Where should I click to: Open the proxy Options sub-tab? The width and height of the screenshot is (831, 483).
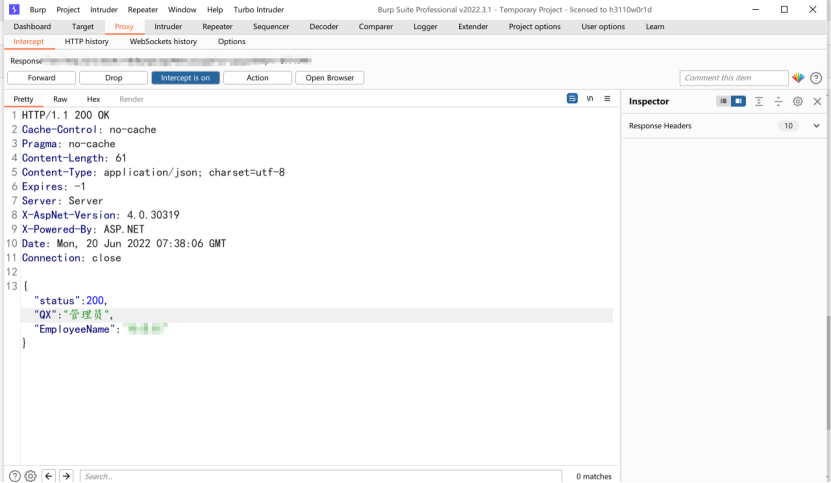(232, 41)
